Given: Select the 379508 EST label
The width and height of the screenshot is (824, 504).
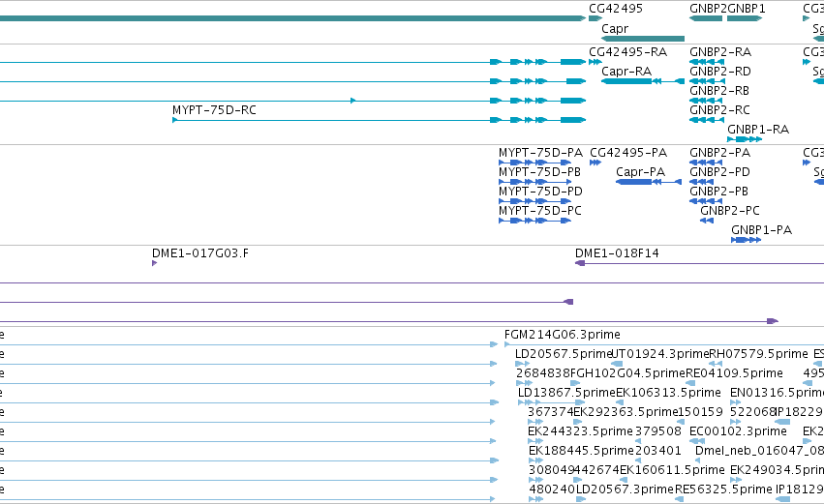Looking at the screenshot, I should point(657,431).
